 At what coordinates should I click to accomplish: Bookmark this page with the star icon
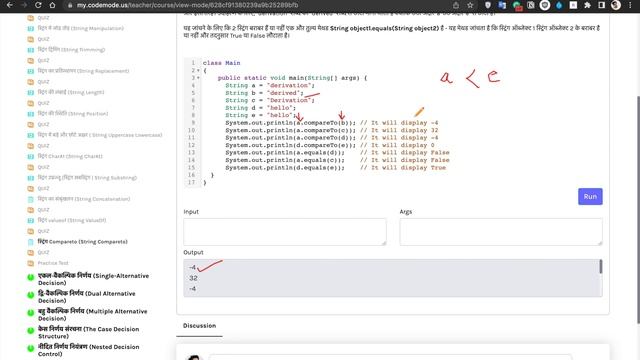470,5
